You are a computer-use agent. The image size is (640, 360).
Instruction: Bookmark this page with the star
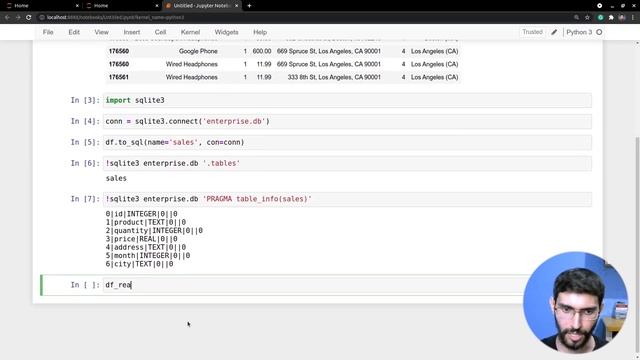click(x=587, y=18)
